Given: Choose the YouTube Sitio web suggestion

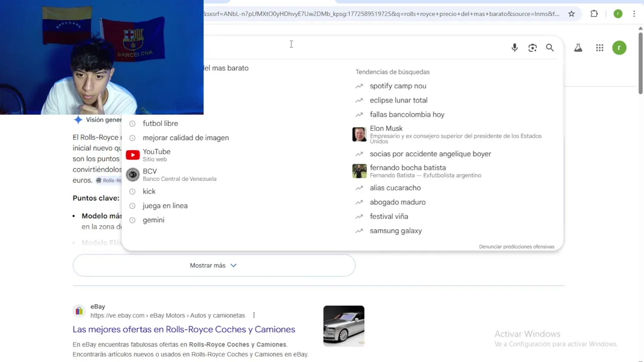Looking at the screenshot, I should click(x=156, y=155).
